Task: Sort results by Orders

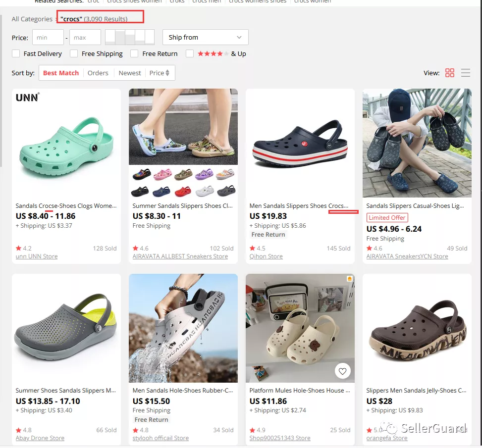Action: (x=98, y=73)
